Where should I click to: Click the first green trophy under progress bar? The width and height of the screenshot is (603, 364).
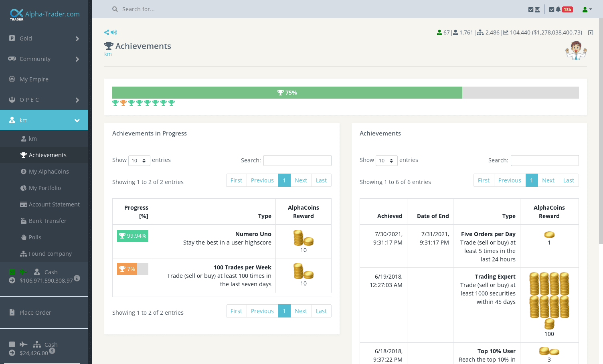click(x=115, y=103)
